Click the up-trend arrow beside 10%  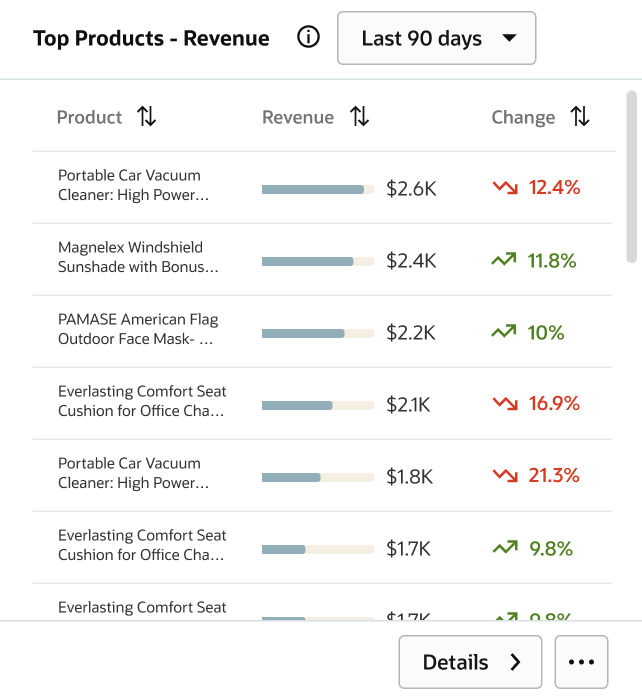504,332
